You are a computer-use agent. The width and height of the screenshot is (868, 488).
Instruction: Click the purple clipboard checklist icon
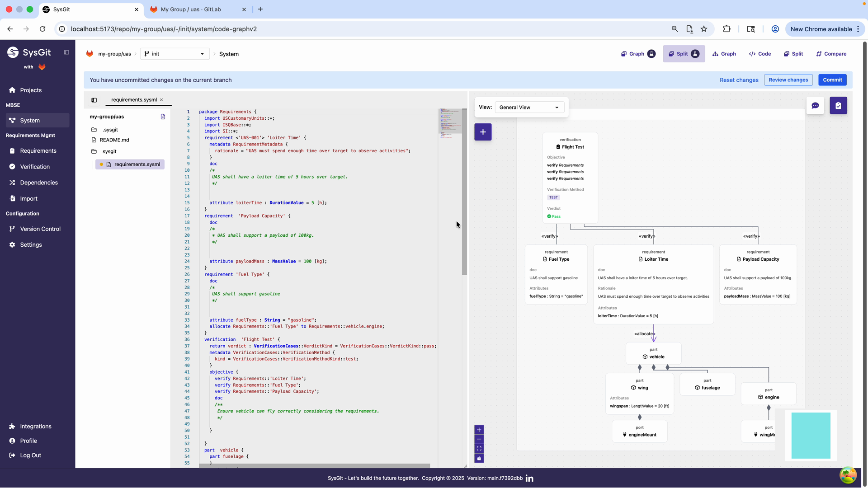click(838, 106)
